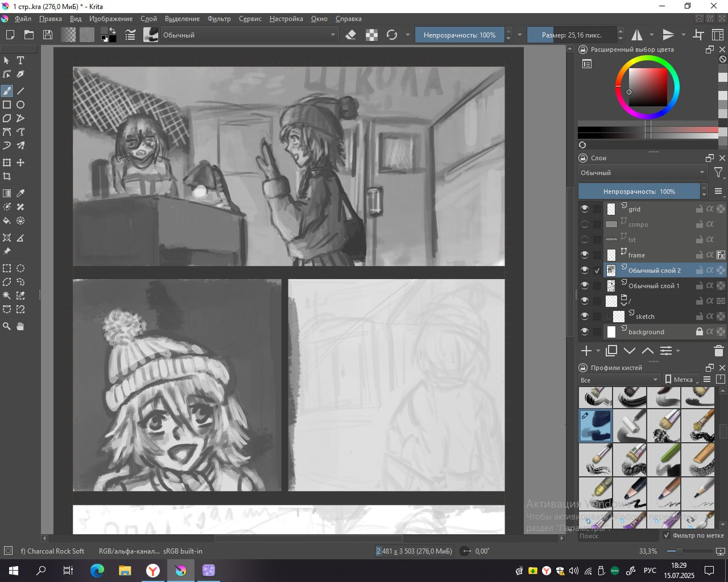
Task: Open Windows Start menu
Action: point(14,571)
